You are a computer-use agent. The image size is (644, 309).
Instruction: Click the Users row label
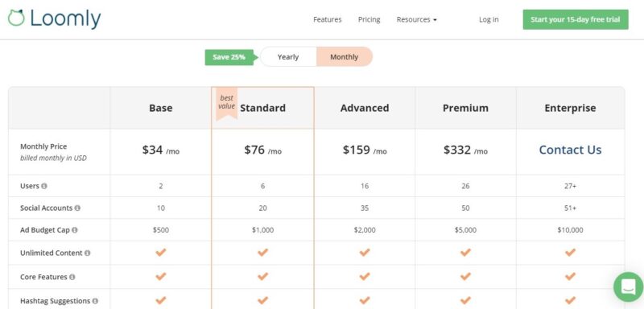click(30, 186)
